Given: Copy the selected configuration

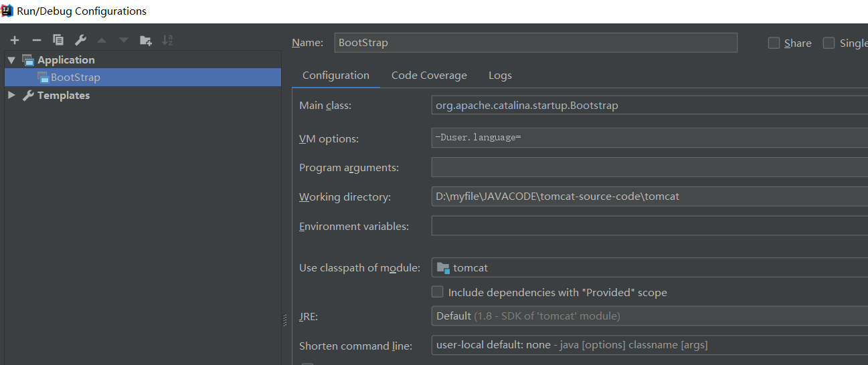Looking at the screenshot, I should pyautogui.click(x=58, y=40).
